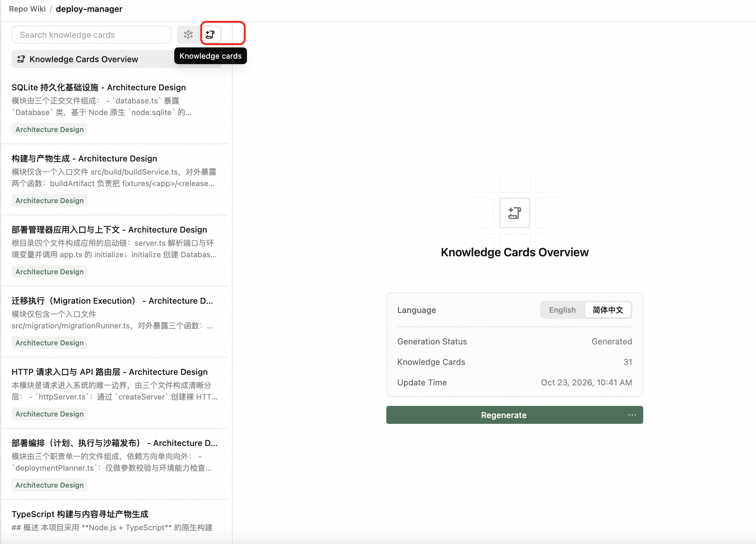Click the center knowledge card icon tile
This screenshot has height=544, width=756.
pyautogui.click(x=514, y=213)
